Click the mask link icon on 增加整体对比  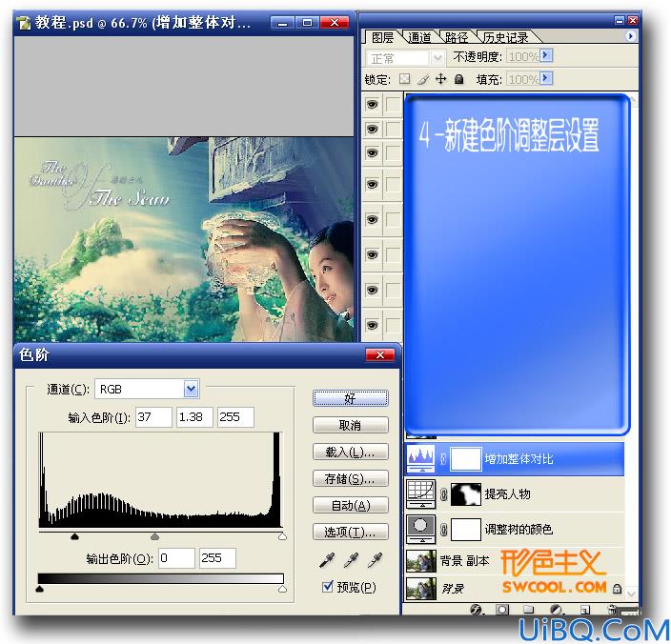click(x=443, y=459)
